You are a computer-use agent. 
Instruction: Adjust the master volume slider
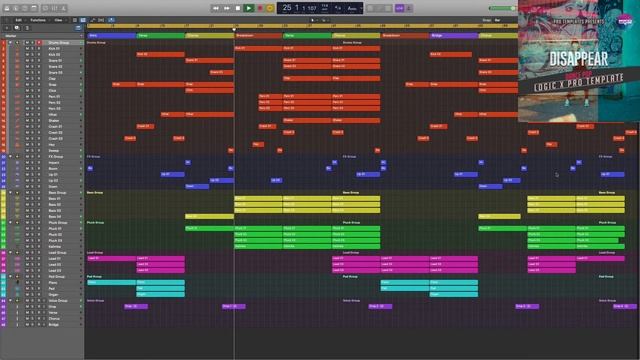pyautogui.click(x=502, y=8)
